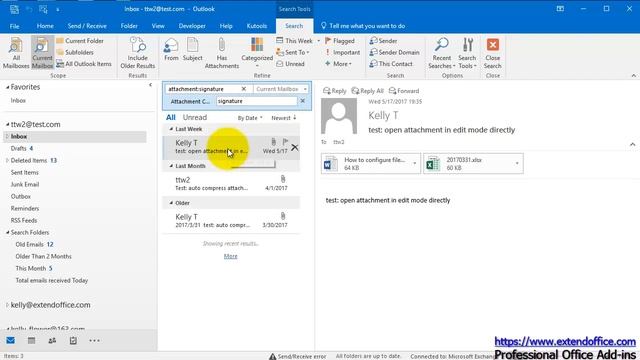Click Reply All button
Viewport: 640px width, 360px height.
367,91
